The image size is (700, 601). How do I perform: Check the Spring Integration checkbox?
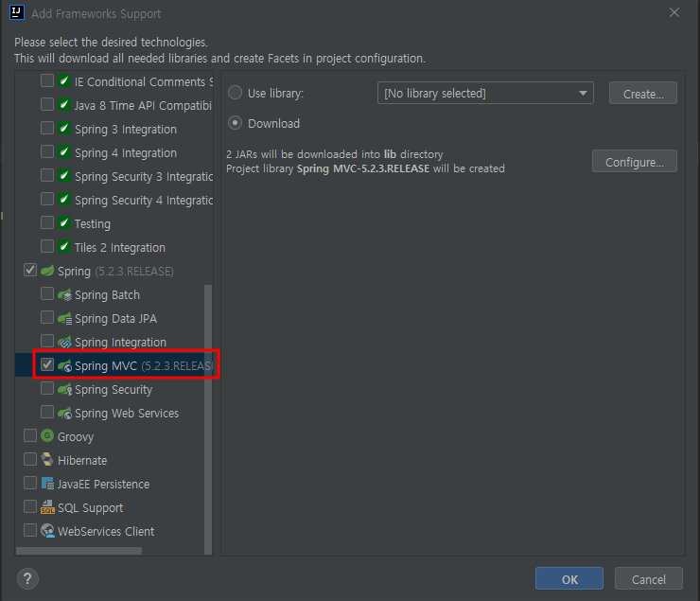point(47,341)
